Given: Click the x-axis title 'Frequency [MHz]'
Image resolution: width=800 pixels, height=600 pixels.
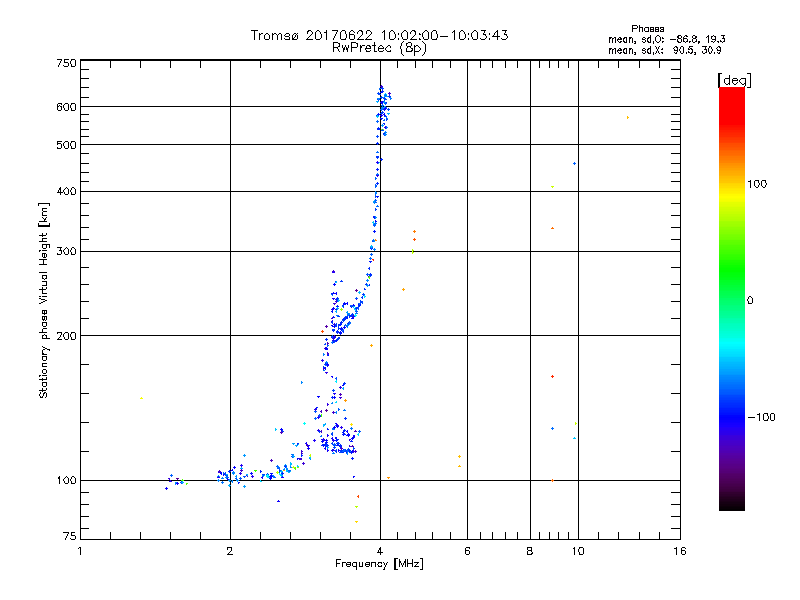Looking at the screenshot, I should (379, 564).
